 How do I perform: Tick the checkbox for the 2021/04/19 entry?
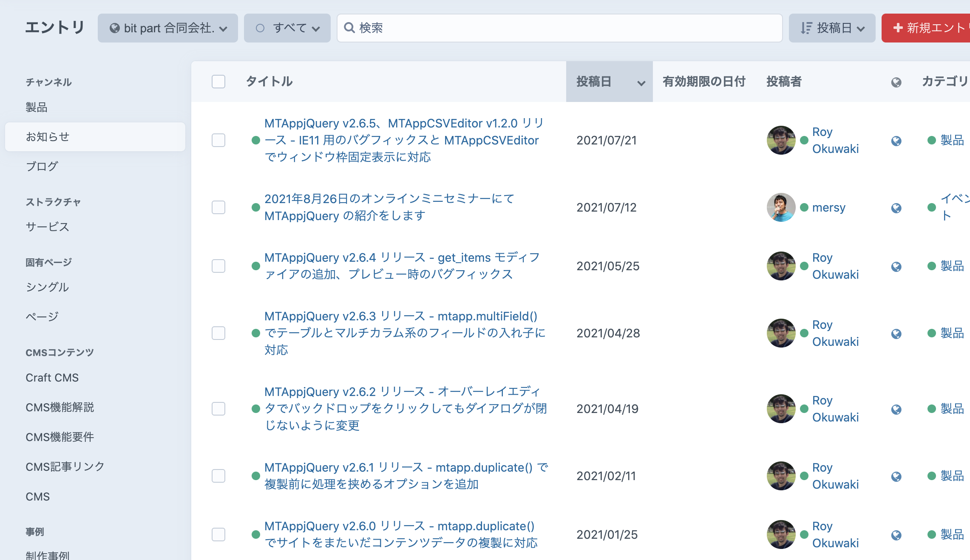coord(218,409)
